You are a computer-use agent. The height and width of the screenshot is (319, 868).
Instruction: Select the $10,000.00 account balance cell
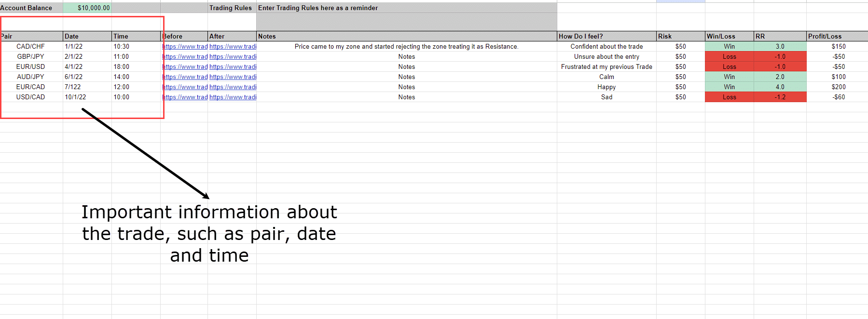88,8
